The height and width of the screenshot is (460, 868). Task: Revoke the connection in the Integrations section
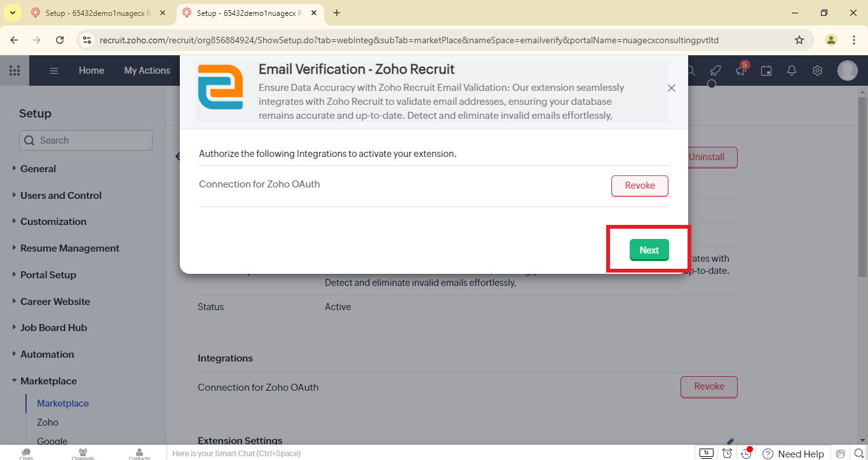click(709, 386)
